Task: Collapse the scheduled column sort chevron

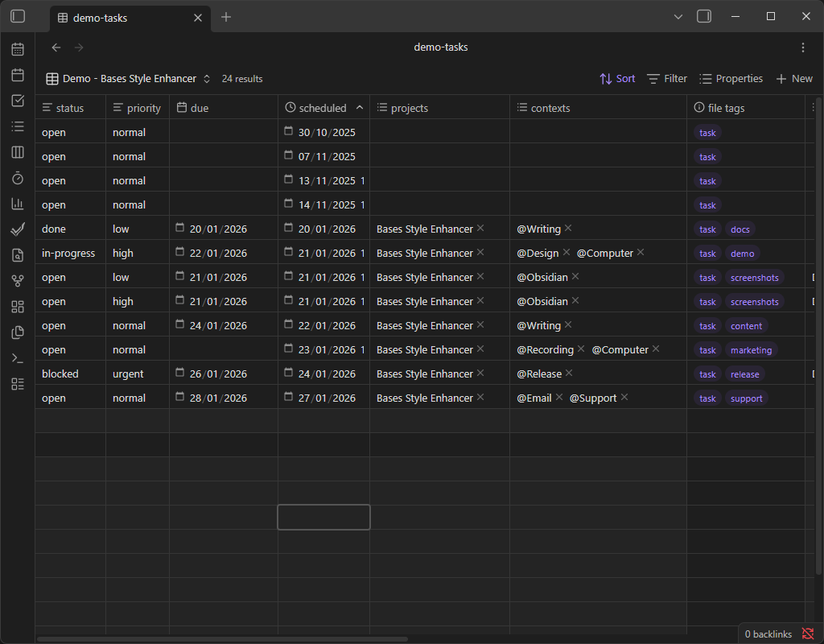Action: 360,106
